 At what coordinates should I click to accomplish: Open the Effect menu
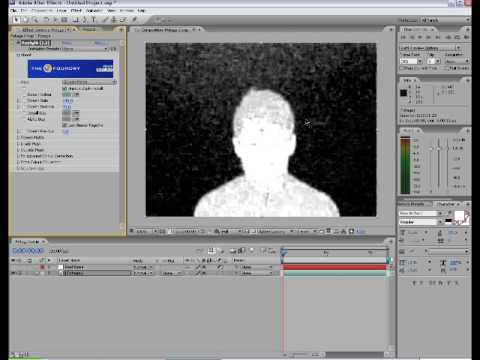[x=76, y=11]
